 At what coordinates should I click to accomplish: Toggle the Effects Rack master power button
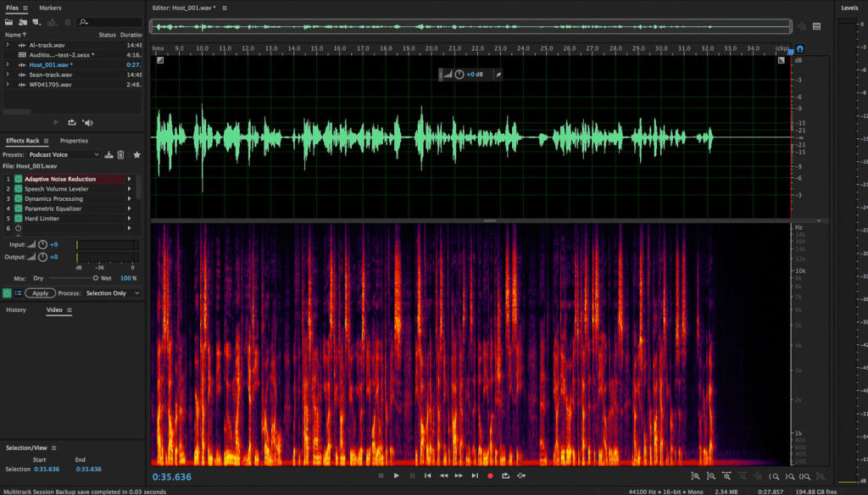pos(7,292)
